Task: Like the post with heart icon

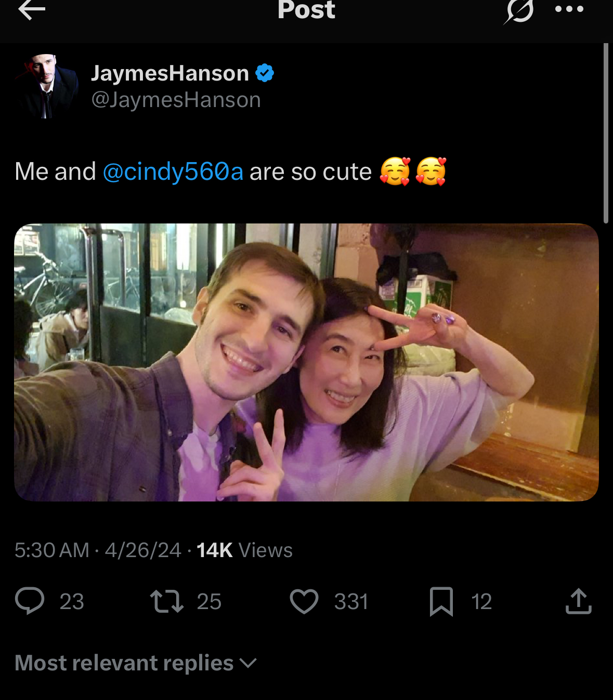Action: tap(304, 602)
